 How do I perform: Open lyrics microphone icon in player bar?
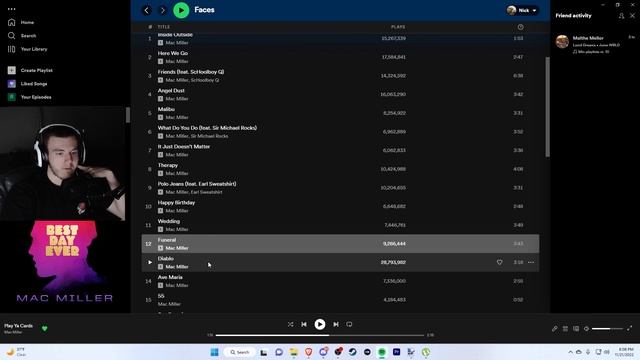[x=555, y=329]
